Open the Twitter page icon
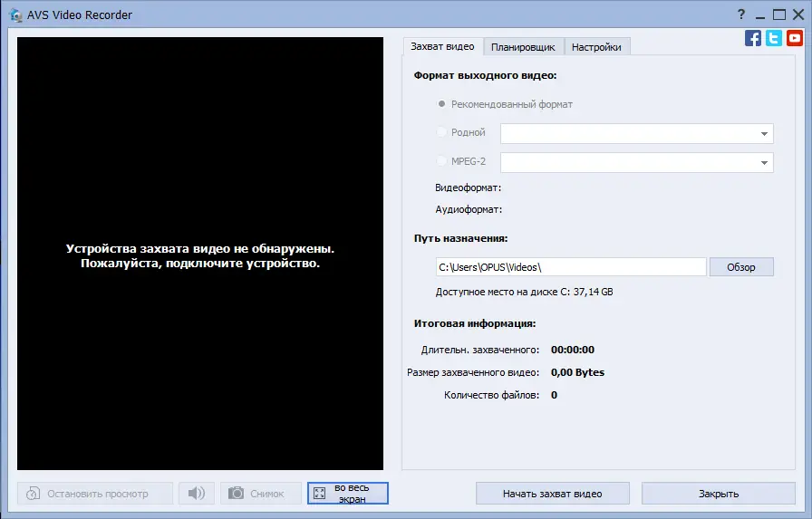 [774, 38]
